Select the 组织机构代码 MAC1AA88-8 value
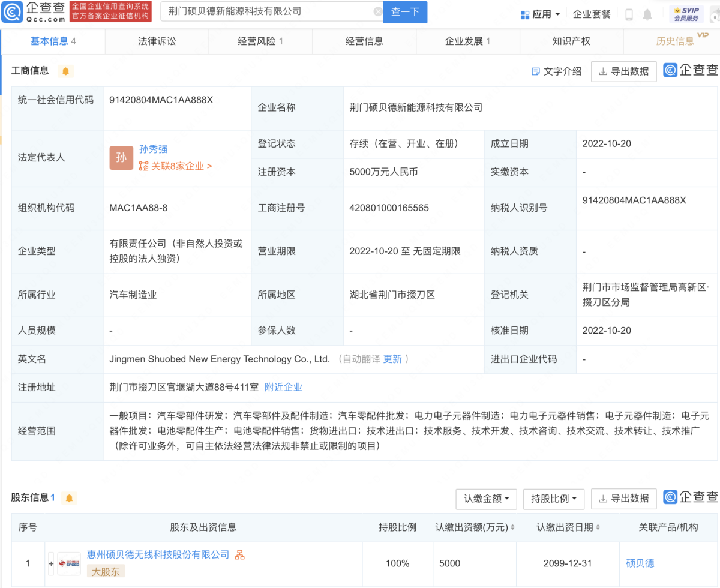This screenshot has height=588, width=720. 139,208
